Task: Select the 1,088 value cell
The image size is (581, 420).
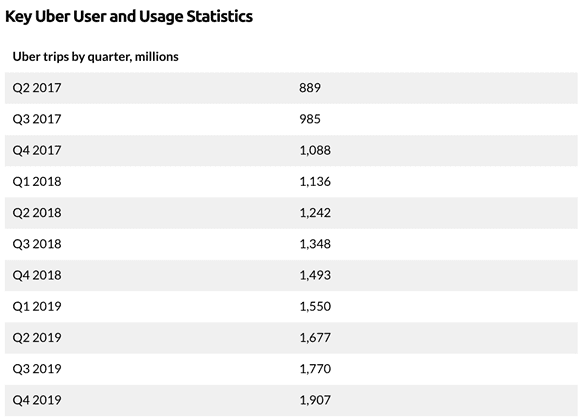Action: click(315, 150)
